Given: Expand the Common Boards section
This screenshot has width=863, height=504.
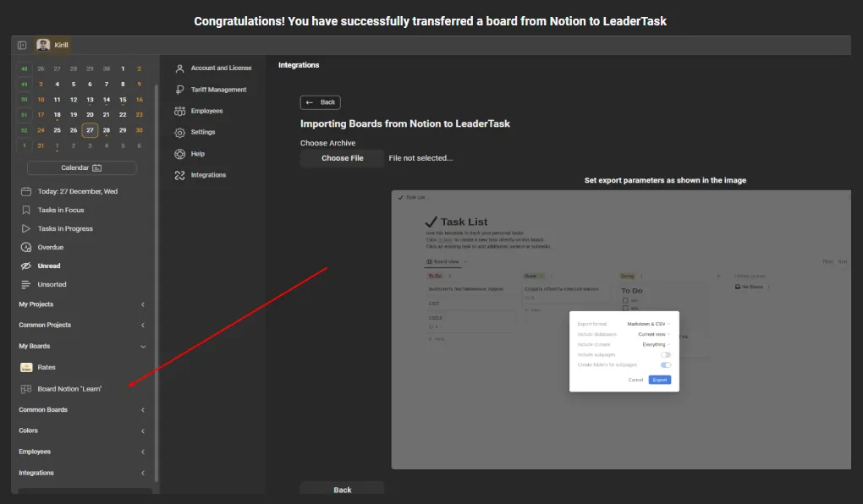Looking at the screenshot, I should 142,410.
